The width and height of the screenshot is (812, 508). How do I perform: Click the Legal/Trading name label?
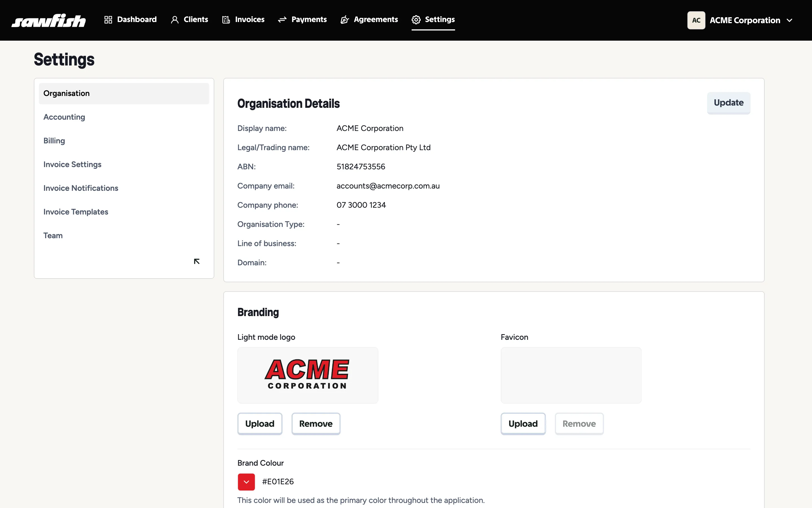click(x=273, y=148)
